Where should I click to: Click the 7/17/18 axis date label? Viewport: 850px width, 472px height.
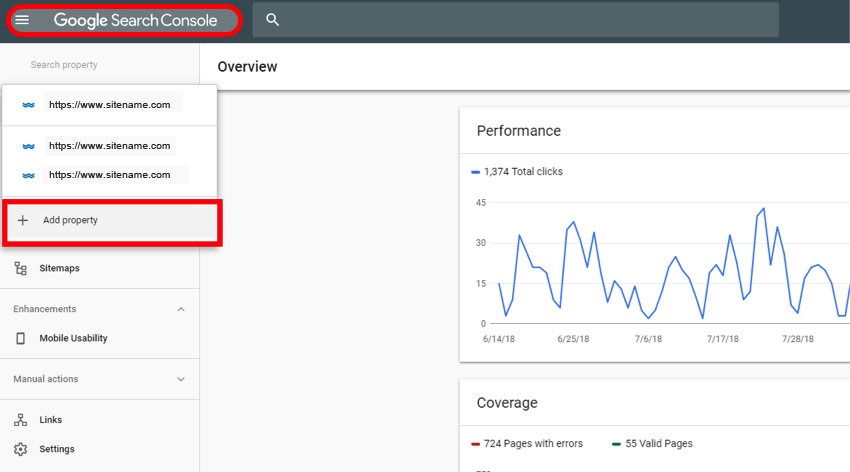(x=723, y=339)
